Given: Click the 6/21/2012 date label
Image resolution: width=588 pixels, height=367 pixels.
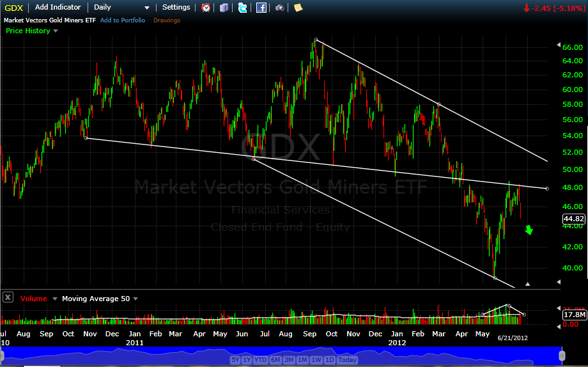Looking at the screenshot, I should (513, 338).
